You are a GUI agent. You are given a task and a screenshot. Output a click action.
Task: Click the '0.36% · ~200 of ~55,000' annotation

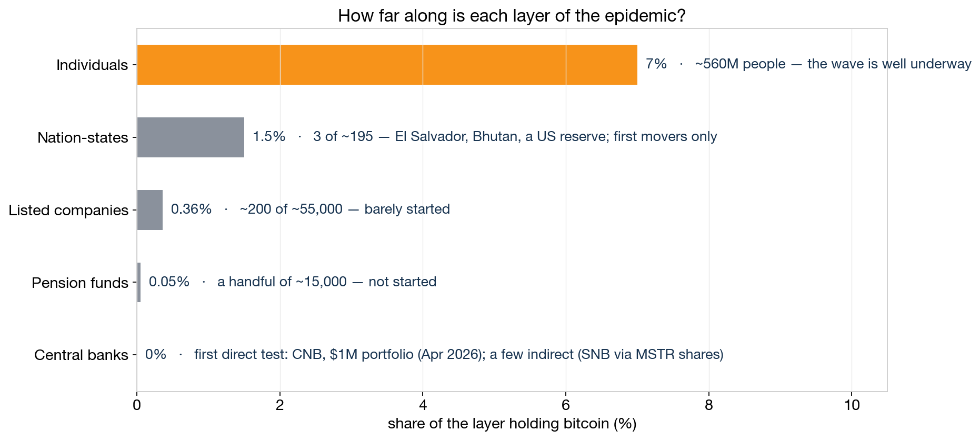click(x=311, y=209)
